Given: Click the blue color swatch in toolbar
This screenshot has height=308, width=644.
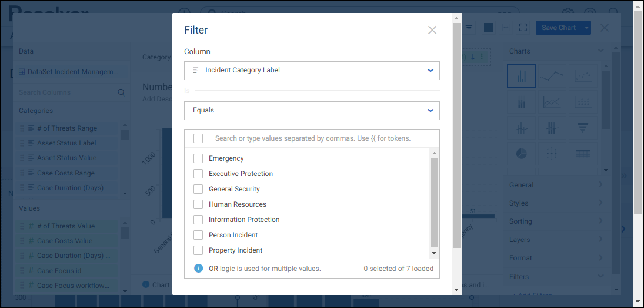Looking at the screenshot, I should [488, 28].
